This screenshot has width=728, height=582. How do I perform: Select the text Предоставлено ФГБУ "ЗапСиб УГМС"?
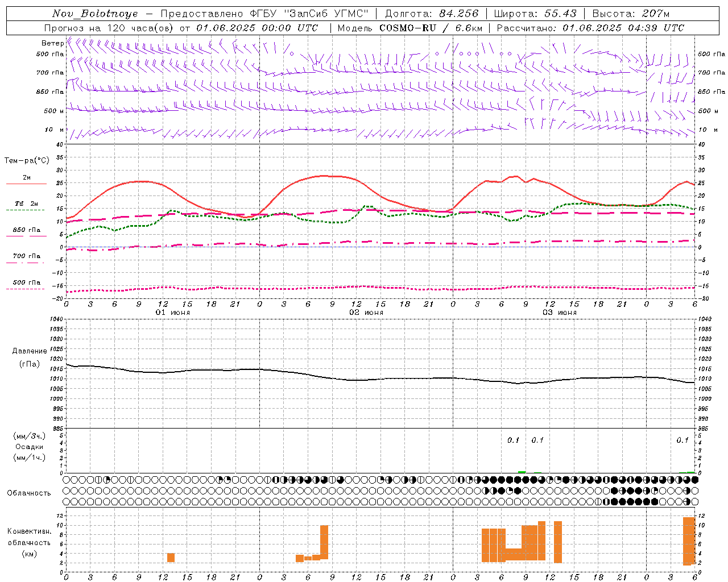(x=264, y=14)
